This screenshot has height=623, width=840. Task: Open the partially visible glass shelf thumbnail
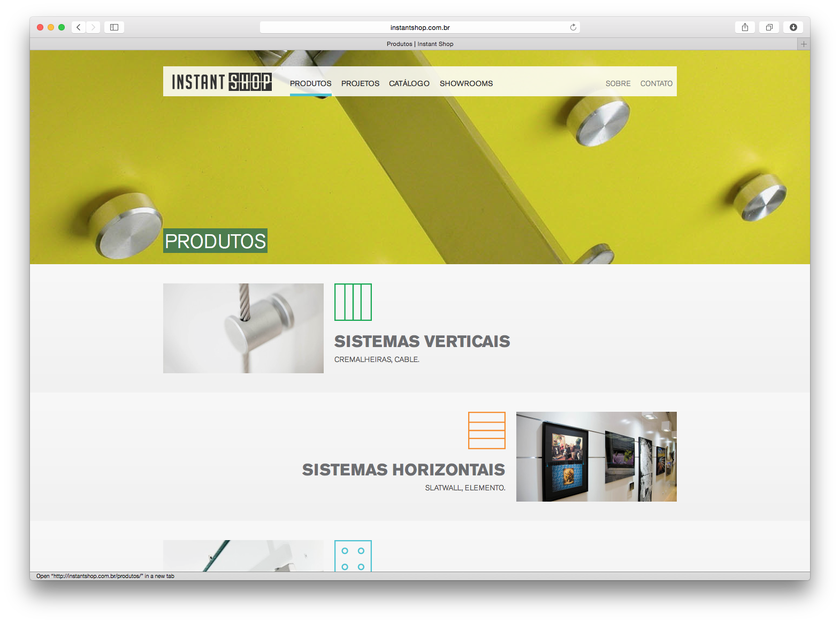click(243, 556)
